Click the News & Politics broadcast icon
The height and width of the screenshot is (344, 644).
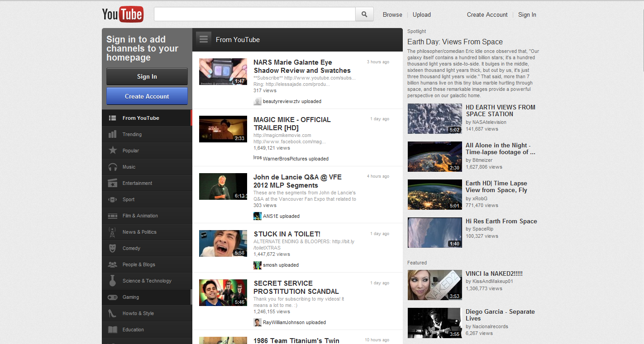click(113, 232)
